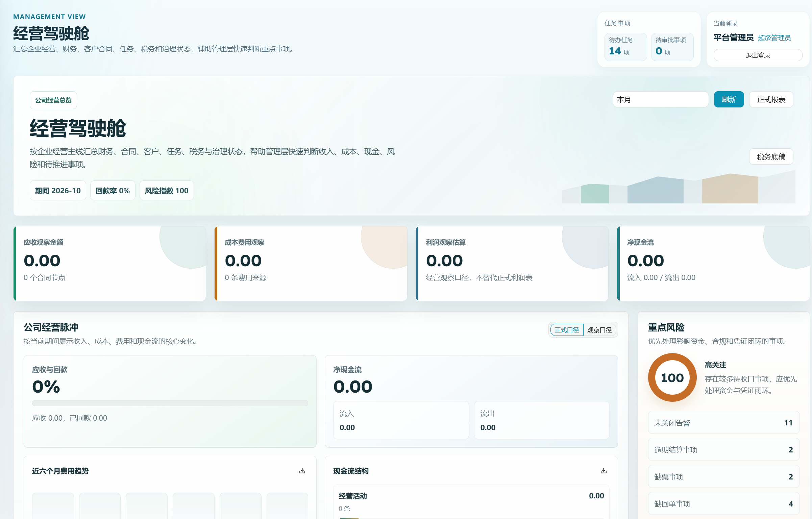
Task: Open the 净现金流 summary card with 流入/流出
Action: 713,263
